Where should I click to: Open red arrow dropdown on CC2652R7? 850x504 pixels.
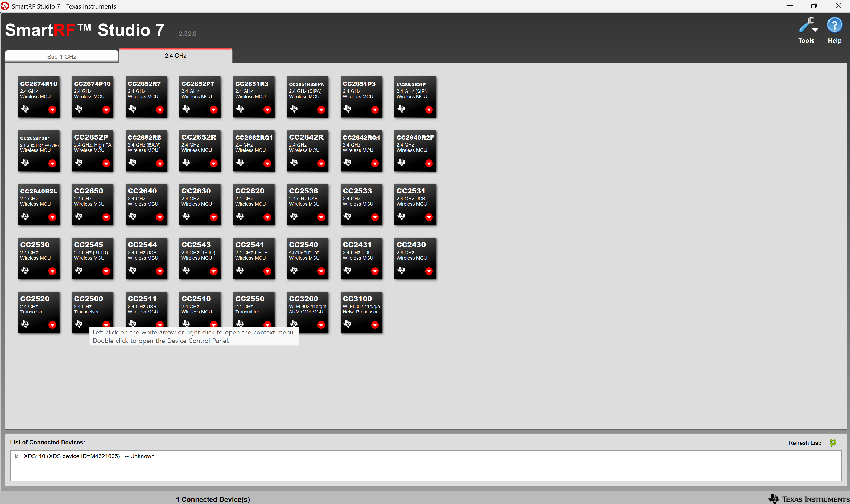pos(160,109)
